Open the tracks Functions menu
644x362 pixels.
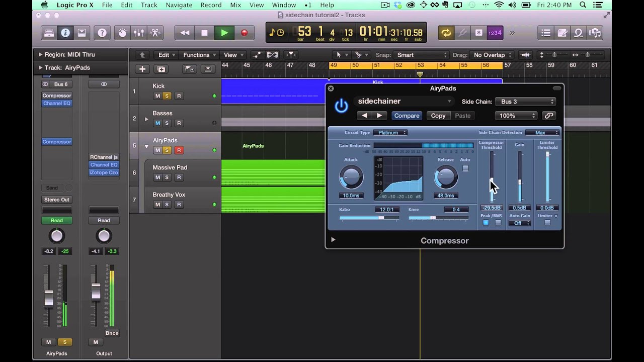click(199, 55)
